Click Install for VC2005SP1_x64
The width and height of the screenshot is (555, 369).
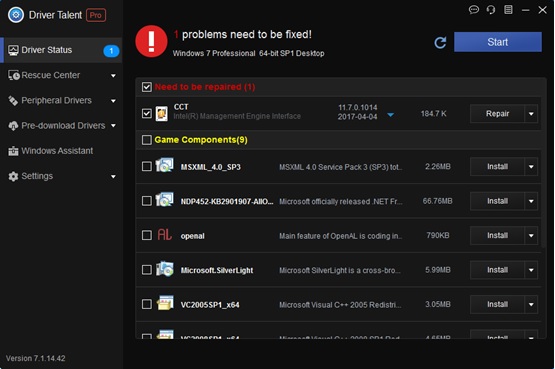[497, 305]
